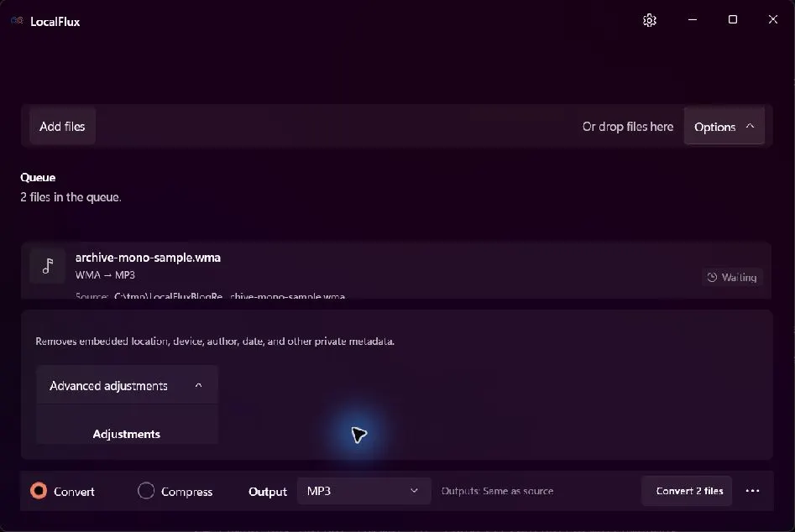The width and height of the screenshot is (795, 532).
Task: Click the archive-mono-sample.wma file name
Action: pos(148,258)
